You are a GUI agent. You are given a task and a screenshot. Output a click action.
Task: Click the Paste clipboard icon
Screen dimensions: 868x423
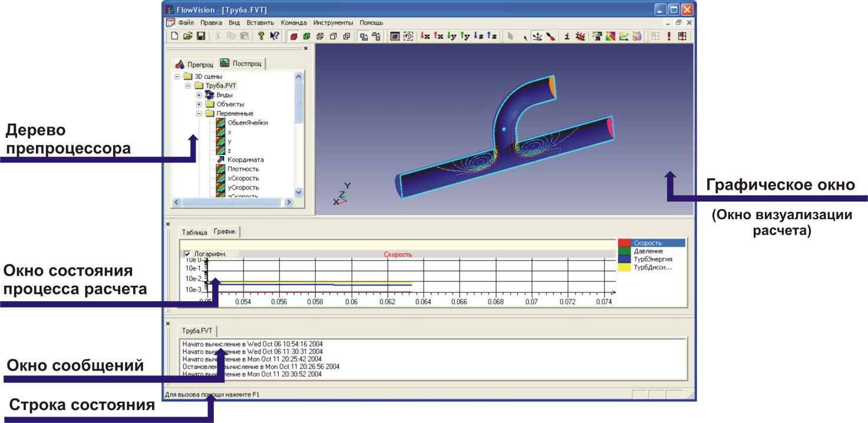(244, 36)
